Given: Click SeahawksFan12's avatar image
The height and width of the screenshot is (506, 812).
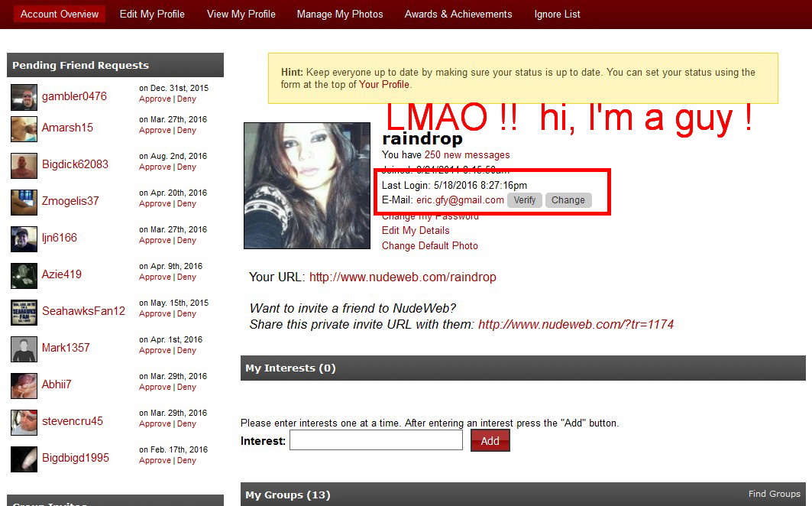Looking at the screenshot, I should (x=24, y=312).
